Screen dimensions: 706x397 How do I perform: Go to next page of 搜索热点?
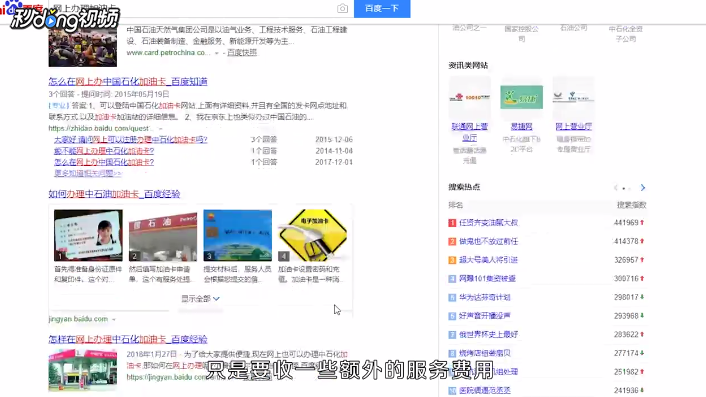pyautogui.click(x=643, y=187)
